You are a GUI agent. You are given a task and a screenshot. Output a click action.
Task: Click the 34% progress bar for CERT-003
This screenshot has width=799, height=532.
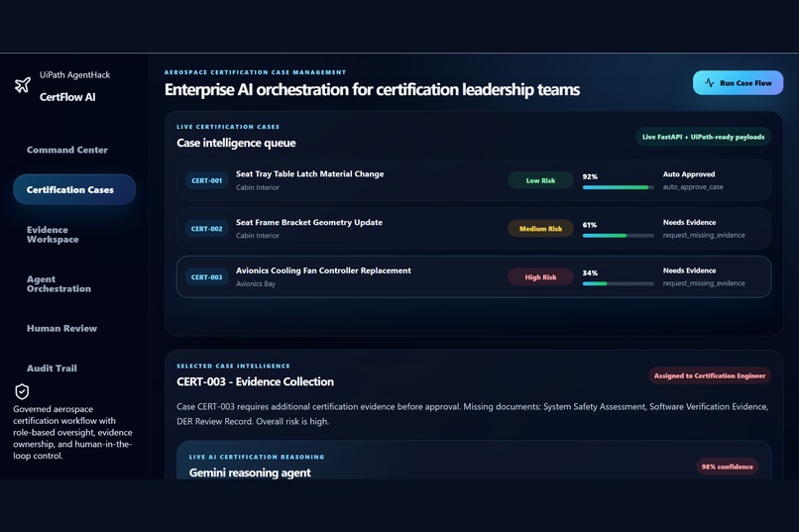(619, 283)
